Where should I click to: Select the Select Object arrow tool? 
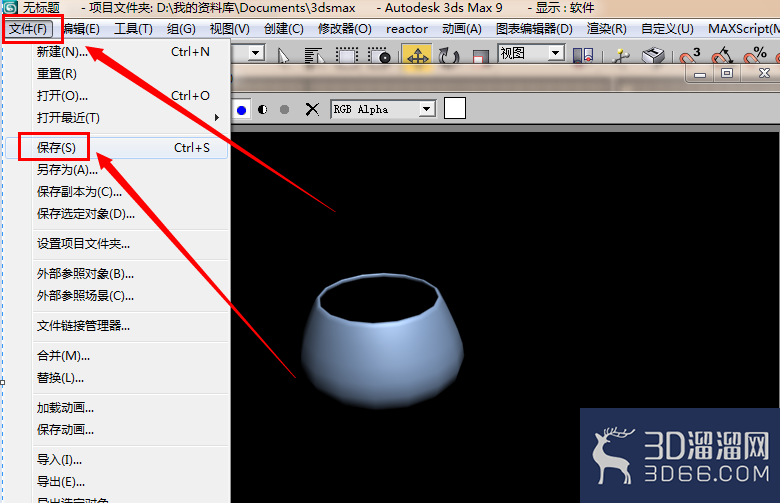coord(283,55)
